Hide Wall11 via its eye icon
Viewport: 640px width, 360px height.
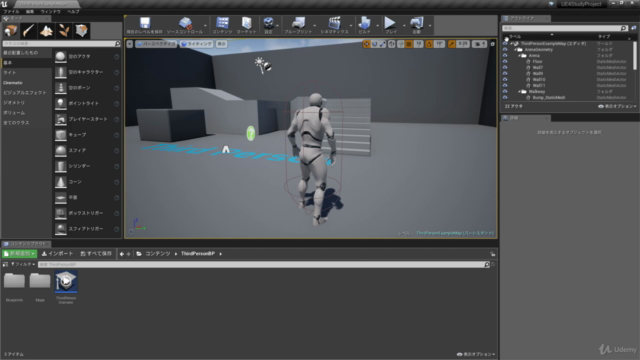tap(505, 86)
